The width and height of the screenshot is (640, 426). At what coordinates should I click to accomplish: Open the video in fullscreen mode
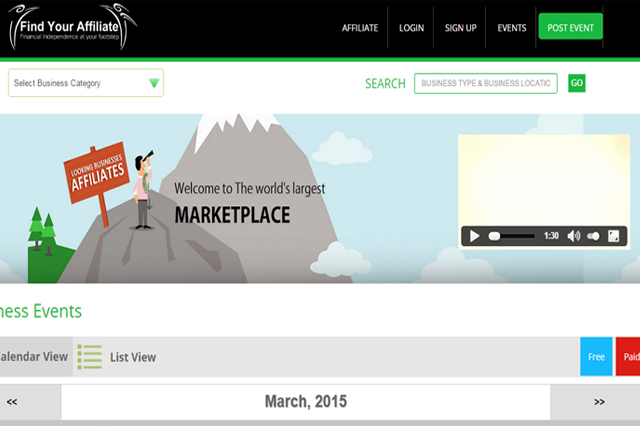pyautogui.click(x=614, y=236)
